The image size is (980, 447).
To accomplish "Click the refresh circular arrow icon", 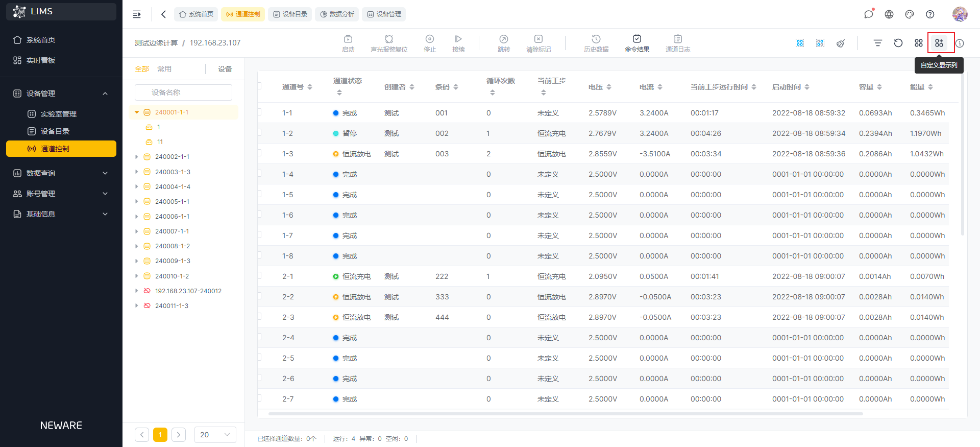I will [898, 43].
